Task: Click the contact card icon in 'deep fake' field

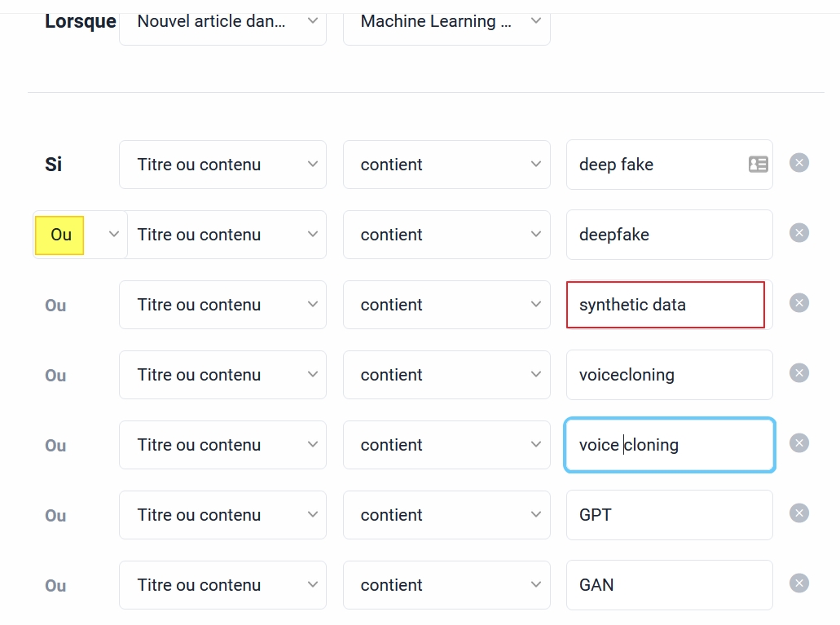Action: pyautogui.click(x=758, y=164)
